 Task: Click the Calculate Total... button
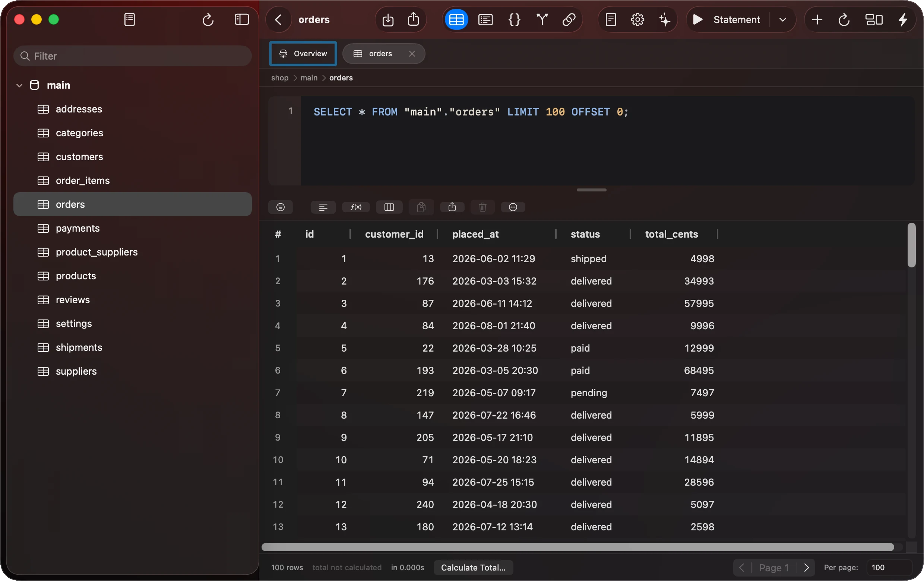coord(473,568)
